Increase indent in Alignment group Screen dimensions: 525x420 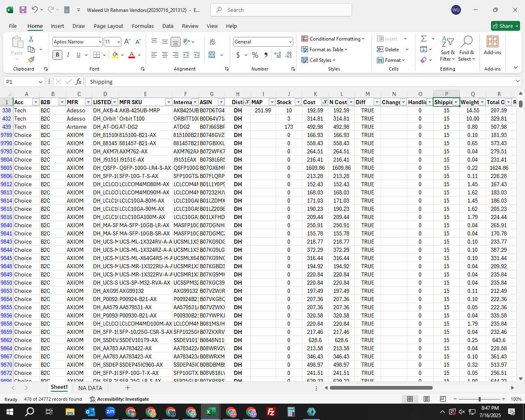(197, 55)
